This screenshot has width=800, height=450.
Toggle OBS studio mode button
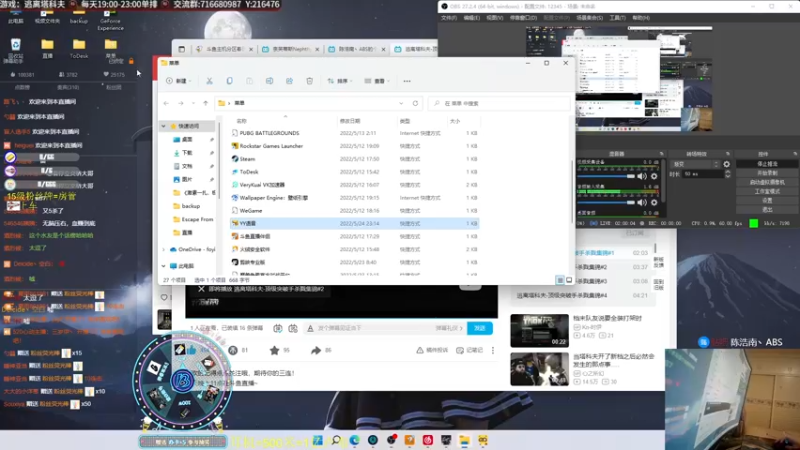(767, 191)
